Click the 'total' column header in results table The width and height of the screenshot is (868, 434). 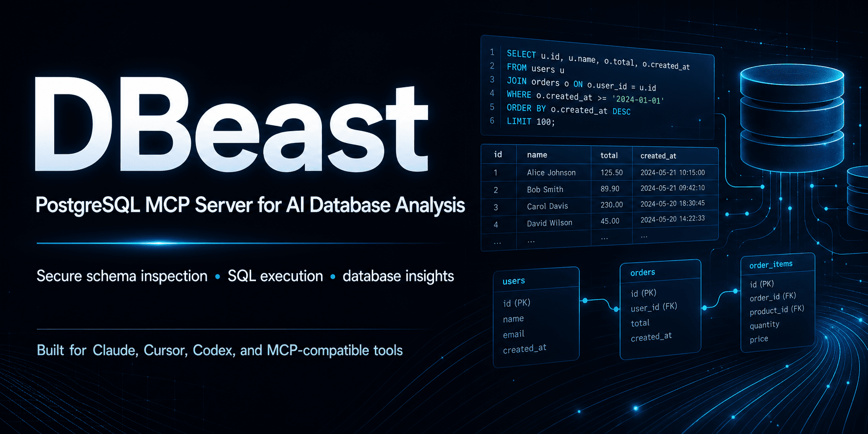[609, 156]
